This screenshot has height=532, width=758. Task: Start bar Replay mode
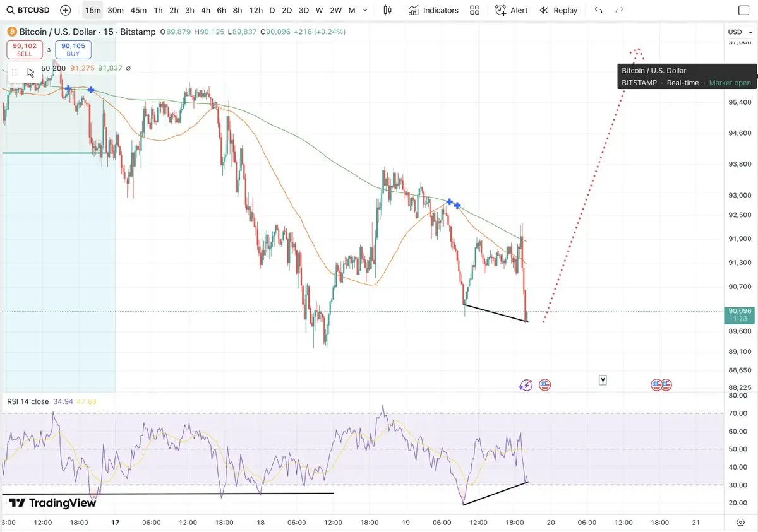pyautogui.click(x=559, y=10)
